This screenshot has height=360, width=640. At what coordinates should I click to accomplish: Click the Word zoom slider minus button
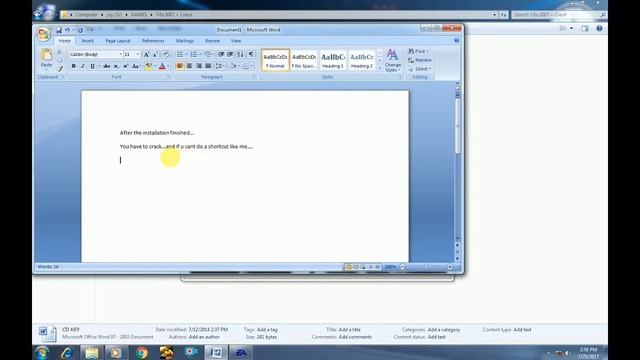click(x=402, y=267)
